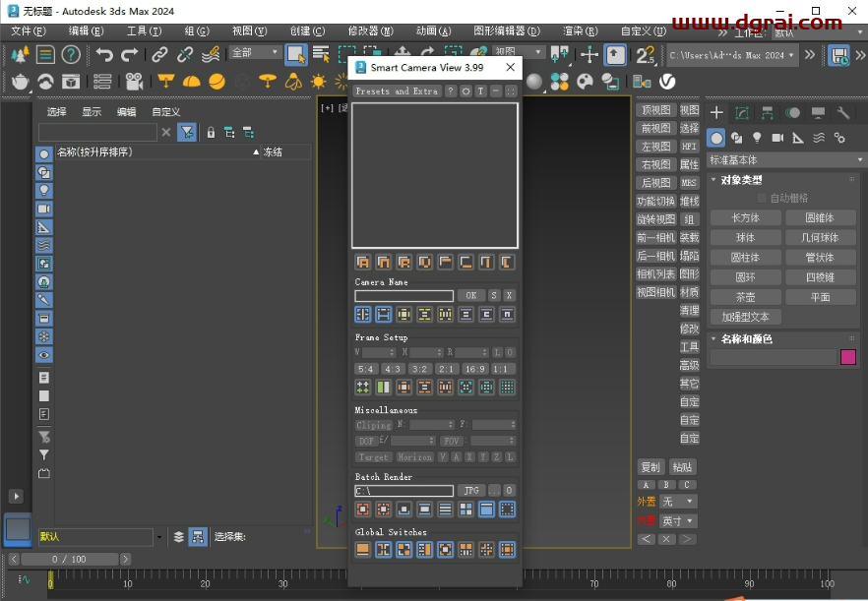
Task: Open the 视图 coordinate system dropdown in the toolbar
Action: 519,52
